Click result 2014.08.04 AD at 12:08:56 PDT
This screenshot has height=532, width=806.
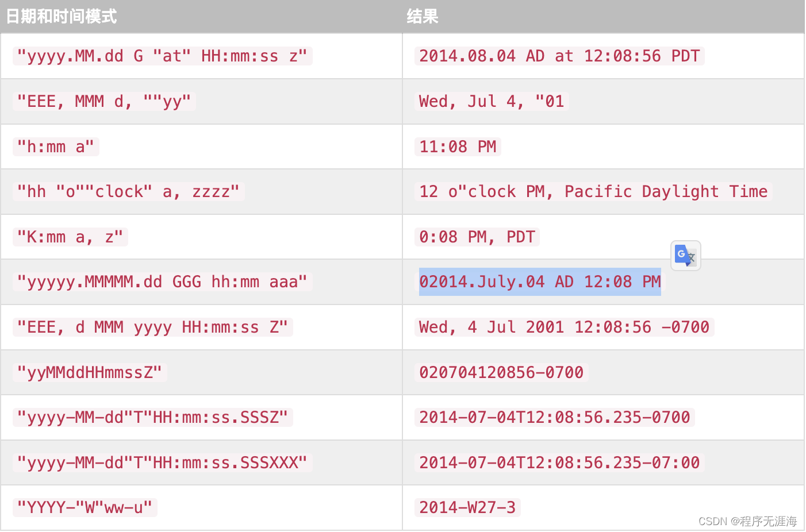point(559,56)
